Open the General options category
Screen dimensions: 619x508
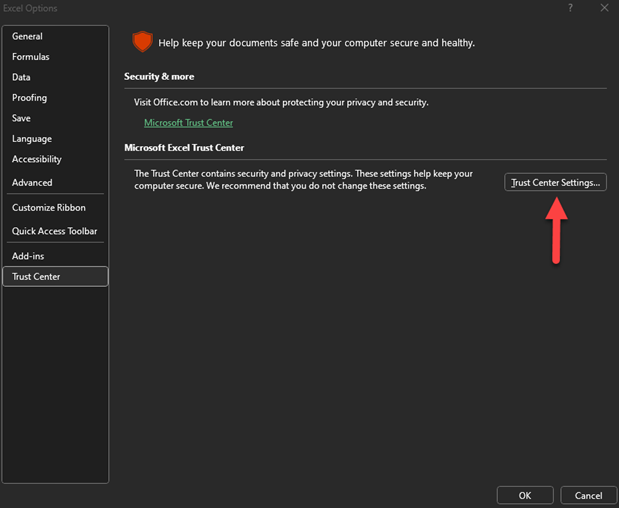coord(27,36)
